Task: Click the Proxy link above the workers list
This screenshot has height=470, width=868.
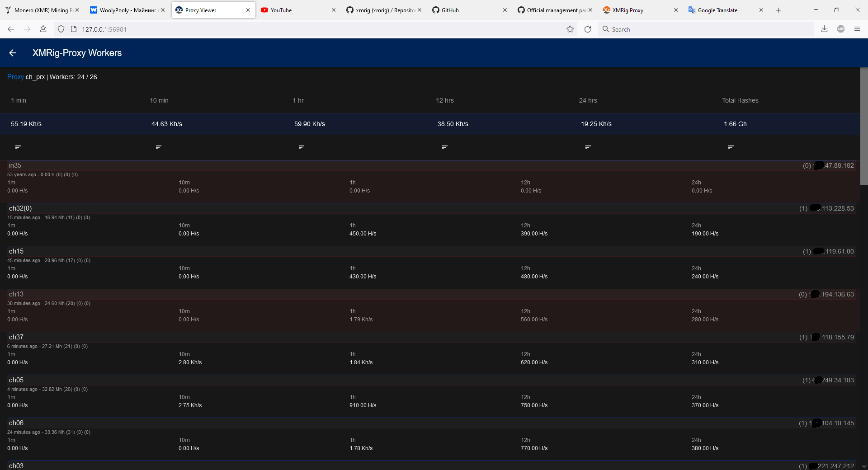Action: (x=15, y=77)
